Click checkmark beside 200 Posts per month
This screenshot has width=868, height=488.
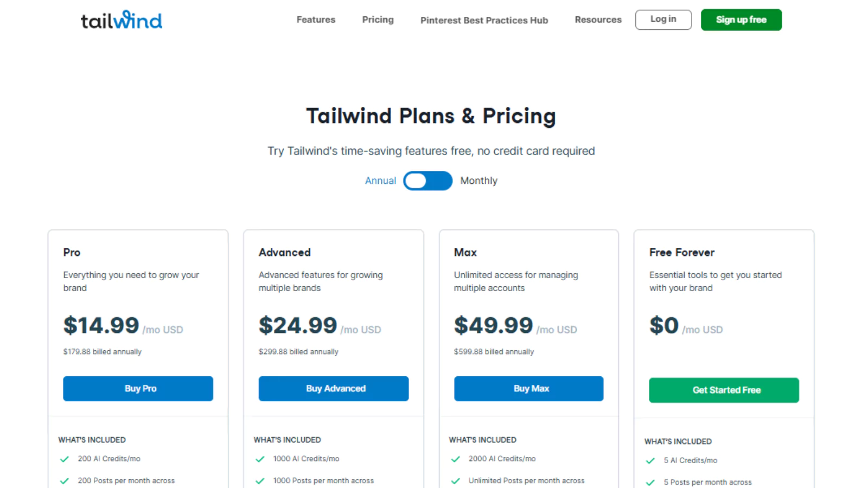coord(65,481)
